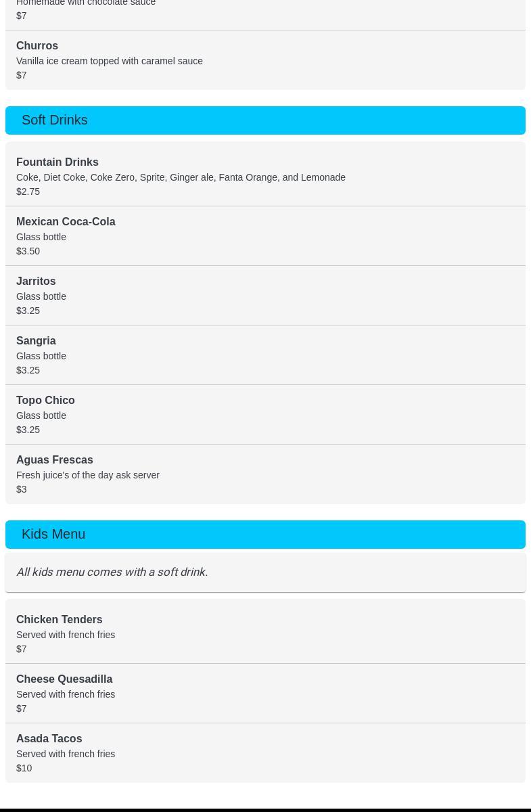The image size is (531, 812).
Task: Click the $3.50 Mexican Coca-Cola price
Action: point(28,252)
